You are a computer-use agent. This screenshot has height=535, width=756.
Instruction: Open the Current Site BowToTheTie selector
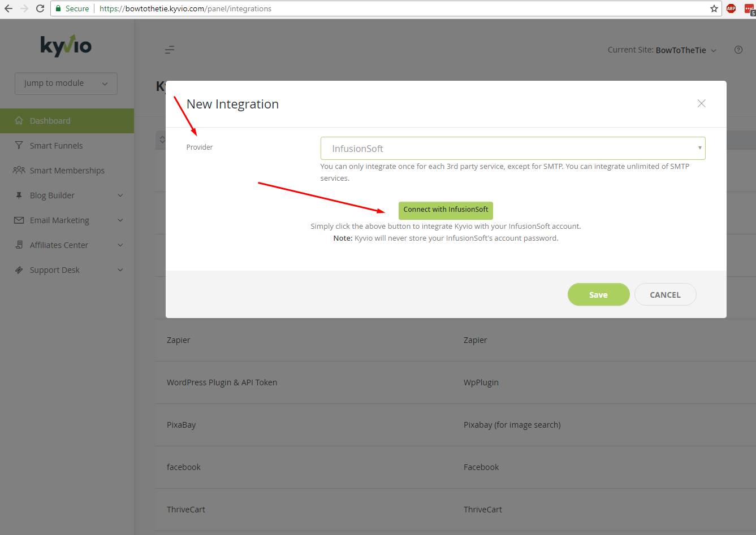662,50
